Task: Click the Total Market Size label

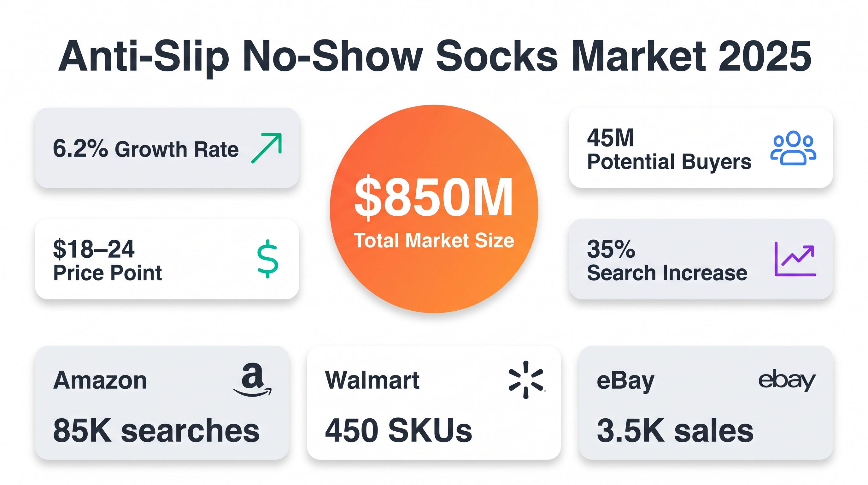Action: click(434, 241)
